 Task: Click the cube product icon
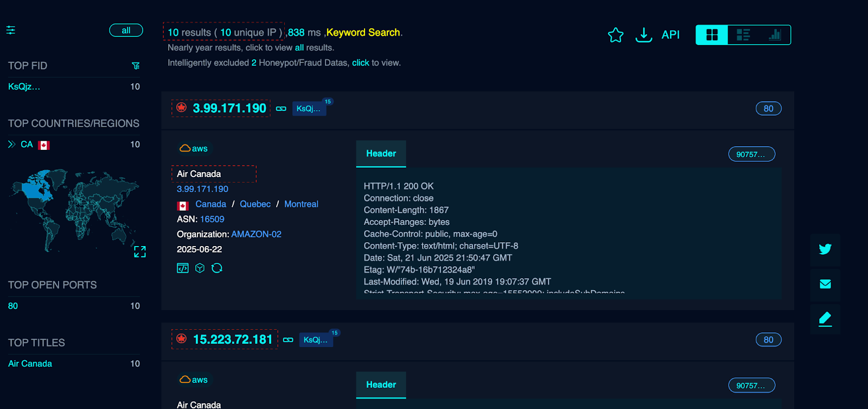pos(200,268)
